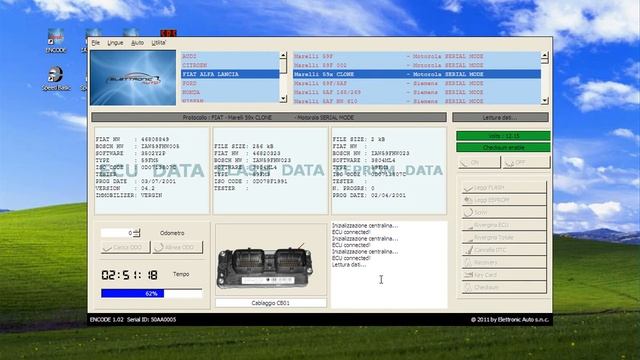Select FORD in the brand list
Image resolution: width=640 pixels, height=360 pixels.
[x=230, y=83]
